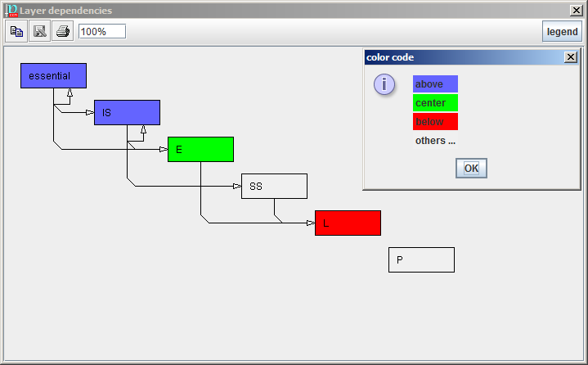Click the red 'below' color swatch
This screenshot has height=365, width=588.
click(x=435, y=122)
